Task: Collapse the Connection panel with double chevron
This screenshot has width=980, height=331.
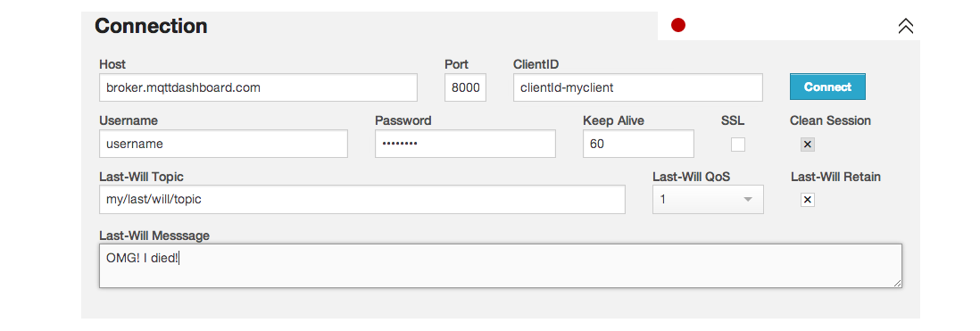Action: point(905,26)
